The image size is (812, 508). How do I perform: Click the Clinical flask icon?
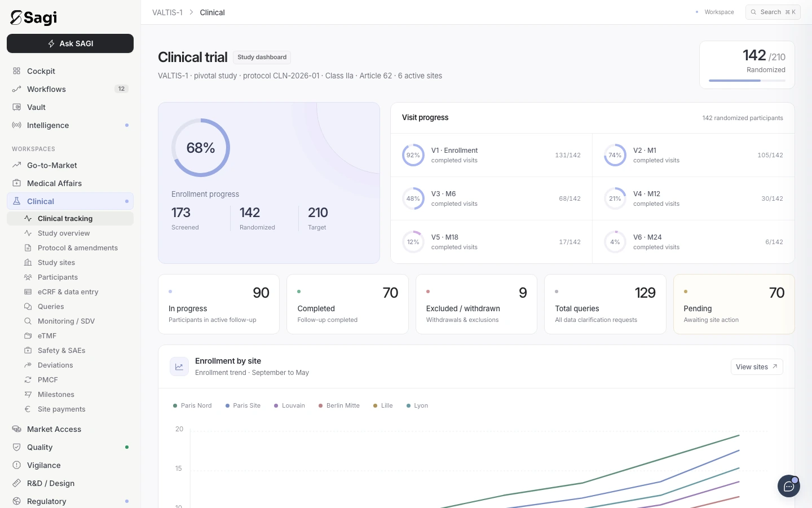tap(17, 201)
